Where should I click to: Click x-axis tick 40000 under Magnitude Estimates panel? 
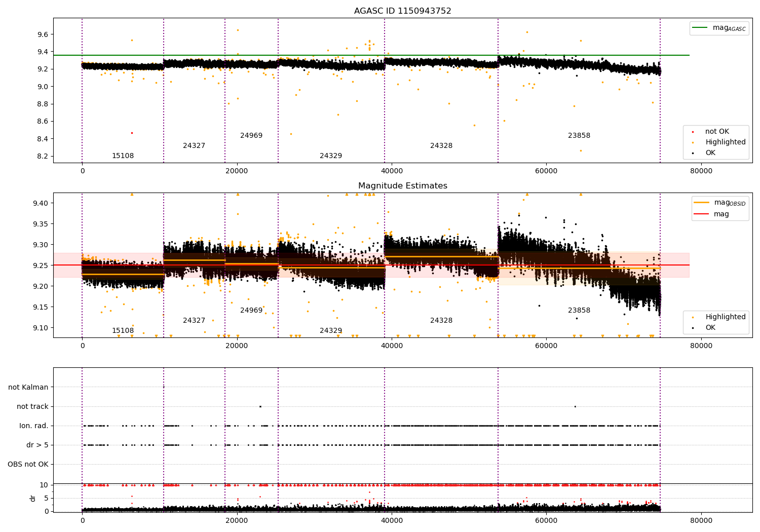392,346
